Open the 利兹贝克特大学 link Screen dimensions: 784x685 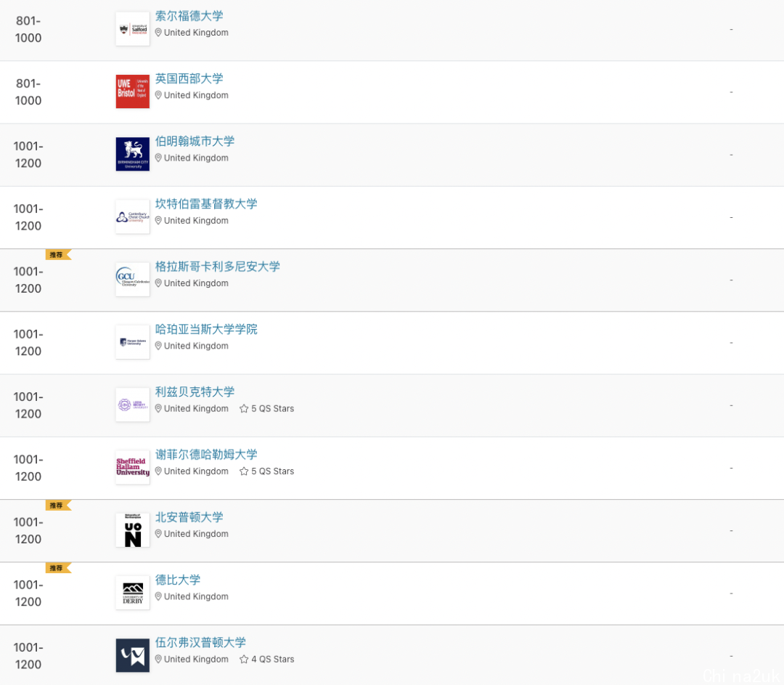click(195, 392)
